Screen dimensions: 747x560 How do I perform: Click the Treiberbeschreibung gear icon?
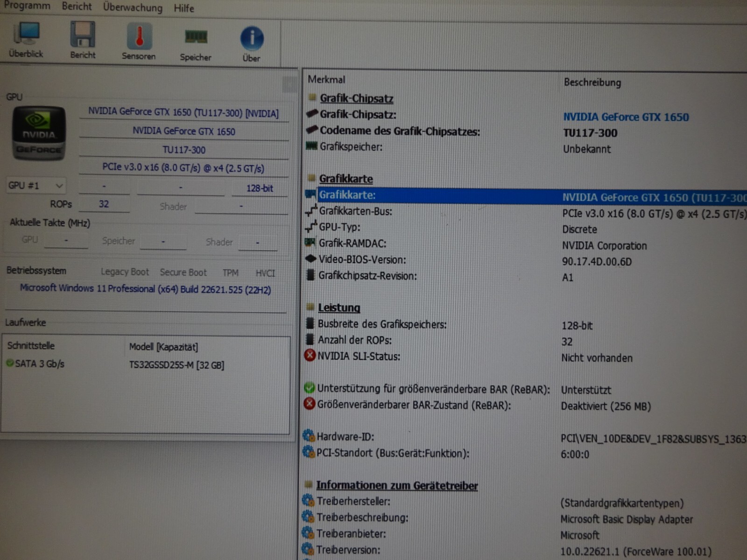point(308,517)
